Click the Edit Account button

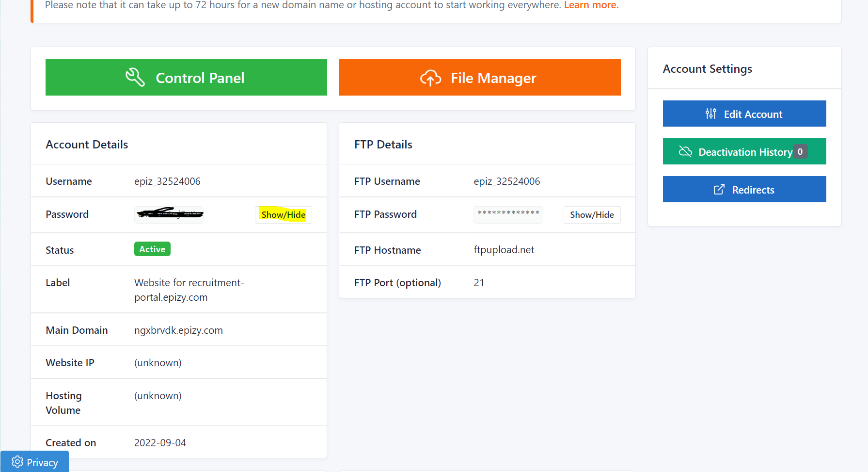744,114
